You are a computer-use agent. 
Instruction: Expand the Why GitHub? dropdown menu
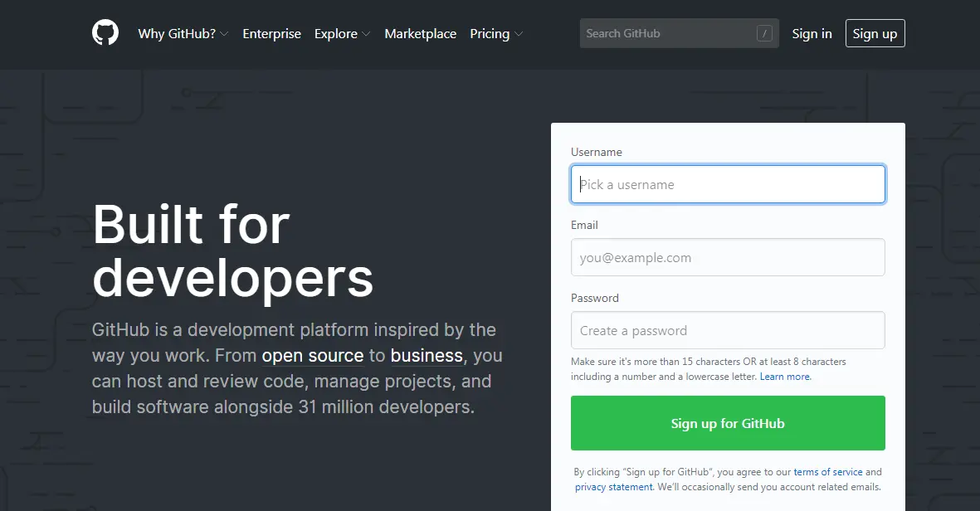point(183,34)
